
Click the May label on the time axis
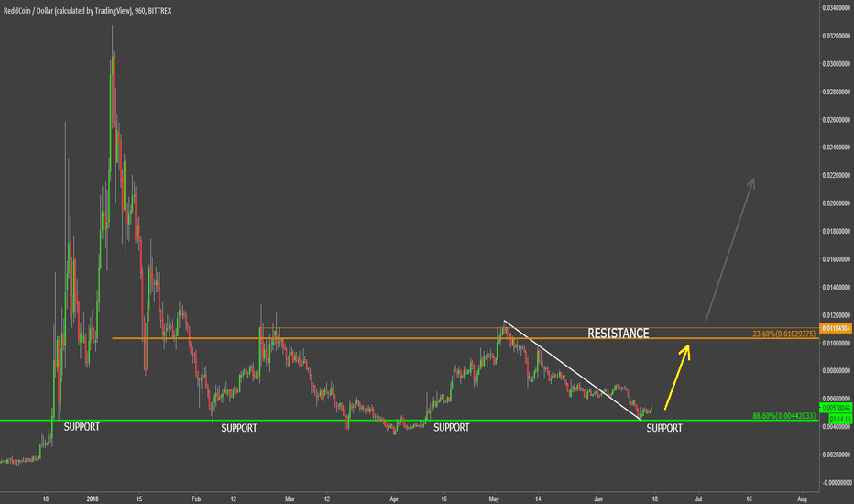tap(494, 499)
